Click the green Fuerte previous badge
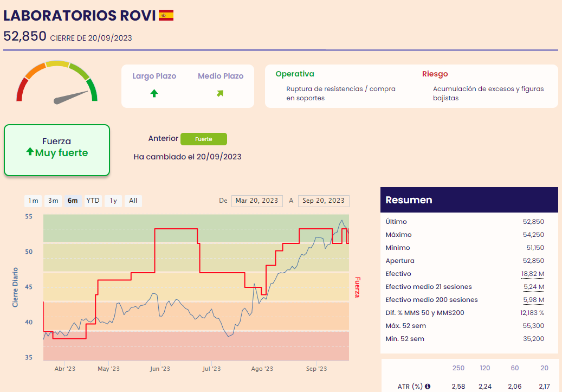562x392 pixels. coord(204,139)
